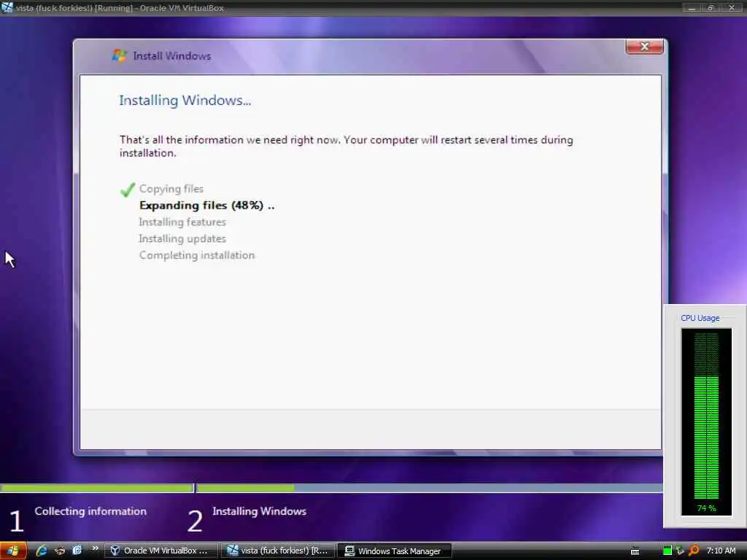The height and width of the screenshot is (560, 747).
Task: Click the green CPU meter tray icon
Action: [x=667, y=551]
